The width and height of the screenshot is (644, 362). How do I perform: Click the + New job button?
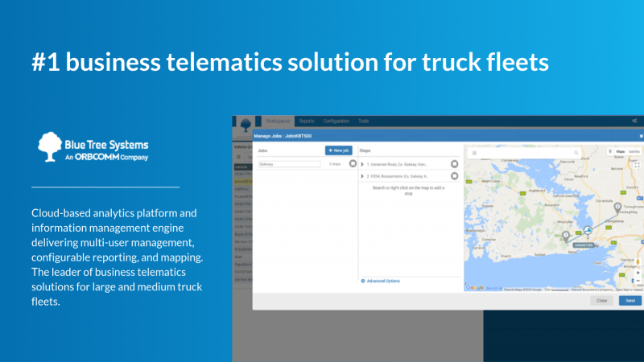pyautogui.click(x=338, y=150)
